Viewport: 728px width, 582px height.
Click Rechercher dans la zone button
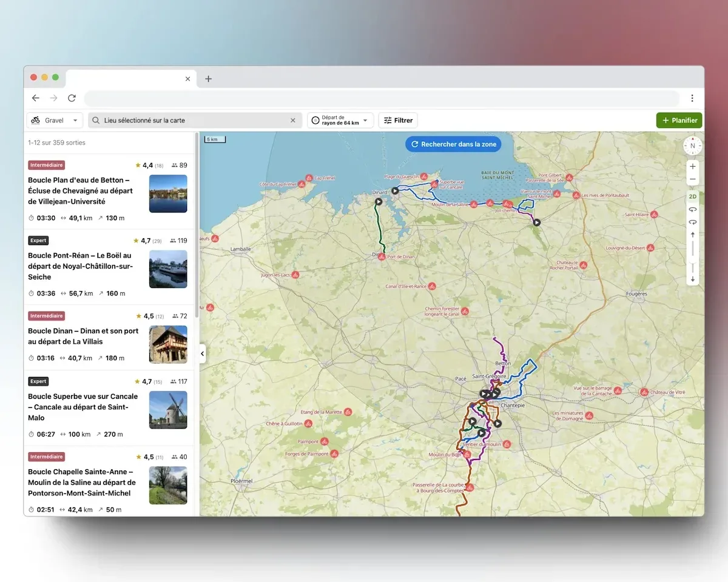pyautogui.click(x=453, y=144)
